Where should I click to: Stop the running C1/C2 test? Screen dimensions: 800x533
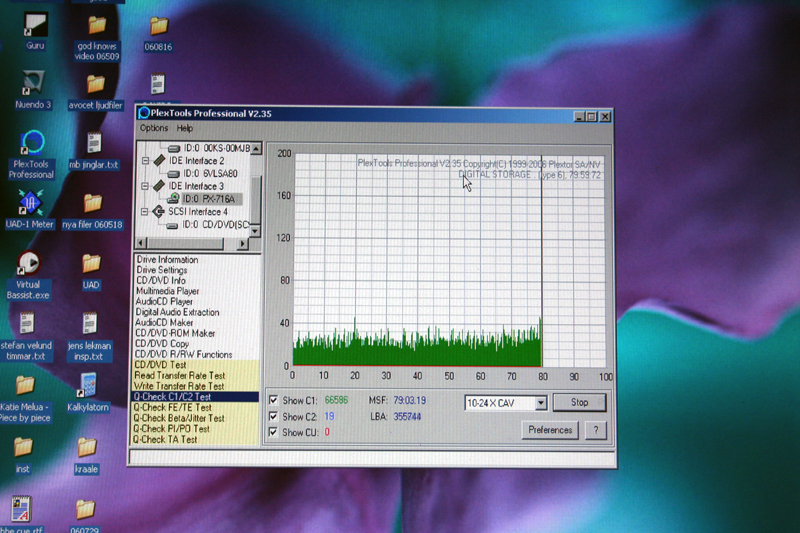[580, 402]
